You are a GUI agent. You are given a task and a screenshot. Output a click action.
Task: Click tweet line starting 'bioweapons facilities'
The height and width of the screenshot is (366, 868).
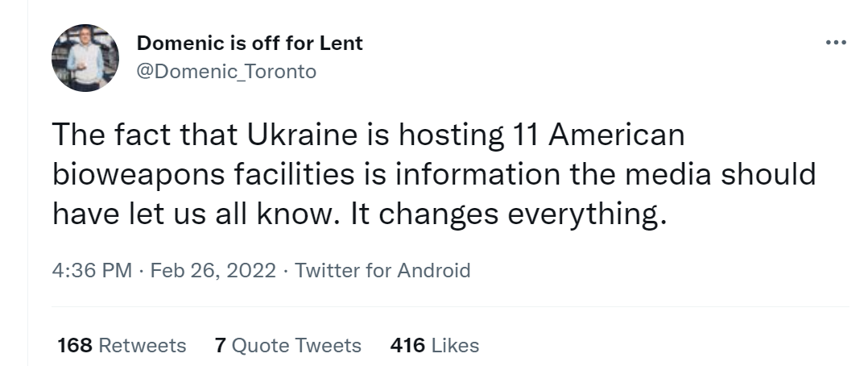(x=434, y=175)
